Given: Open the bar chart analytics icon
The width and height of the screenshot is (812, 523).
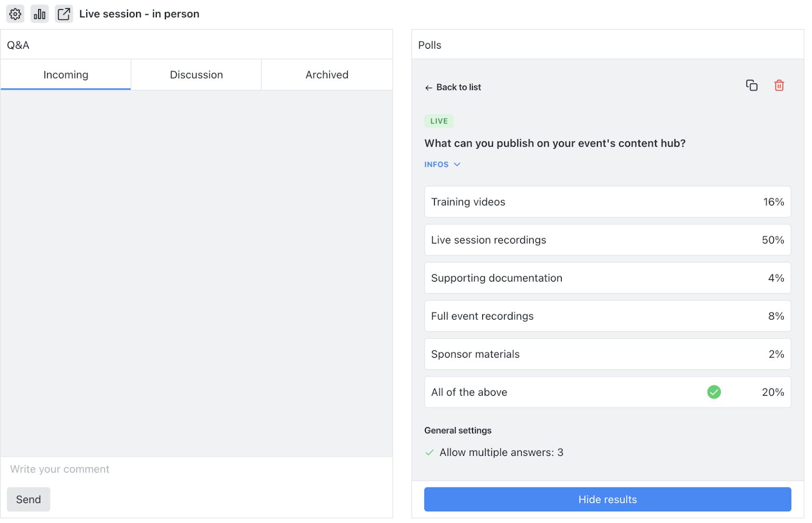Looking at the screenshot, I should 40,14.
